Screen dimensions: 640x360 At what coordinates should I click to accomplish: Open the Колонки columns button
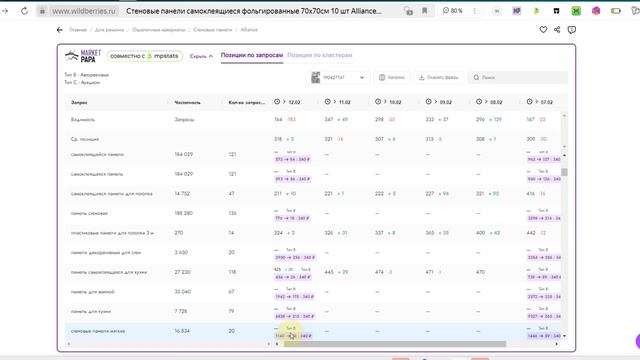391,78
